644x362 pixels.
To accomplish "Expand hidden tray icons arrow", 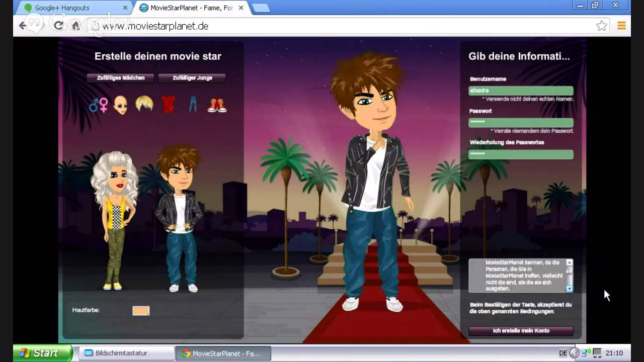I will (575, 353).
